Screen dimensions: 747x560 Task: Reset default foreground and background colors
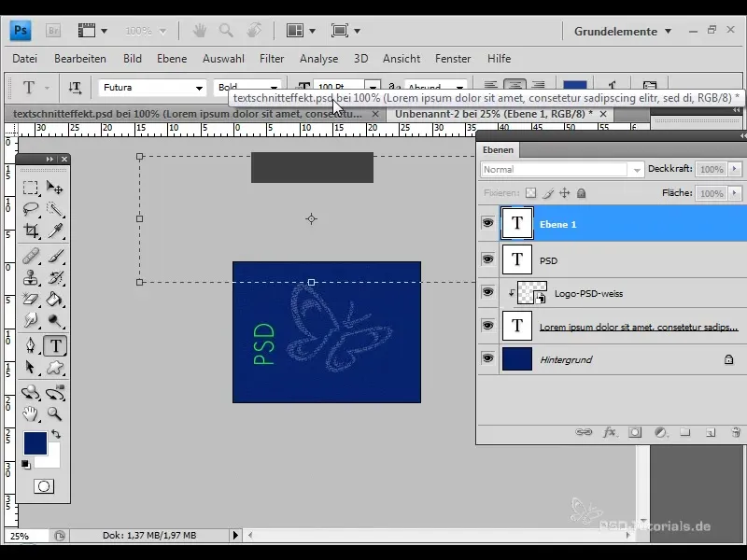[x=26, y=464]
